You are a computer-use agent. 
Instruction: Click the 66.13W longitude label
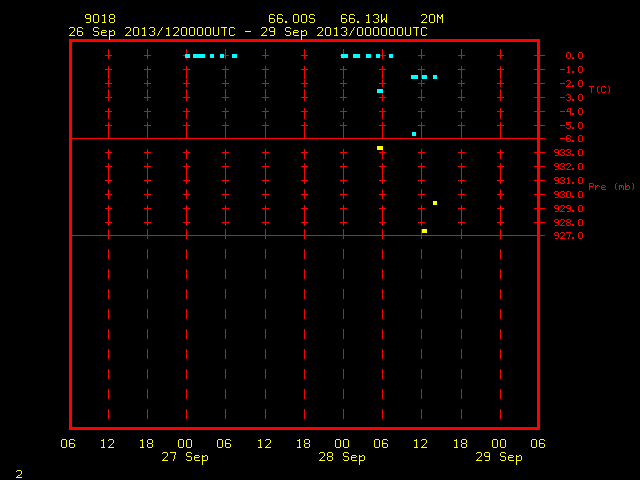pos(364,19)
